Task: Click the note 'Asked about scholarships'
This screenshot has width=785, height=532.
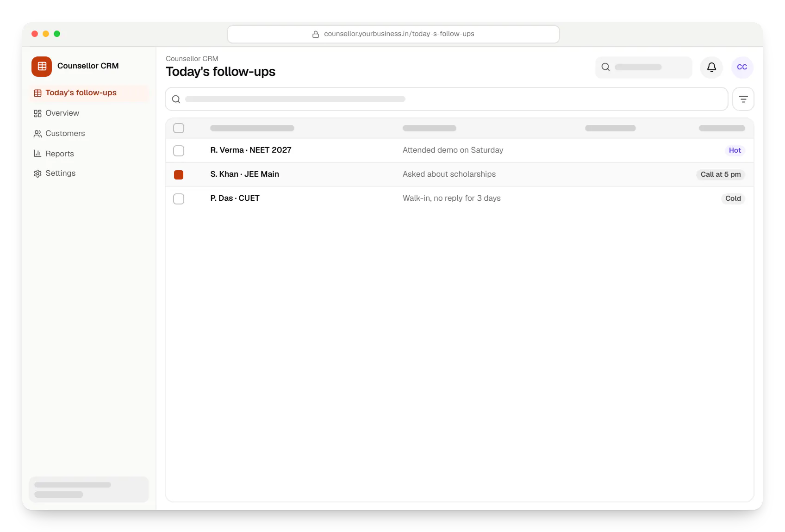Action: (449, 174)
